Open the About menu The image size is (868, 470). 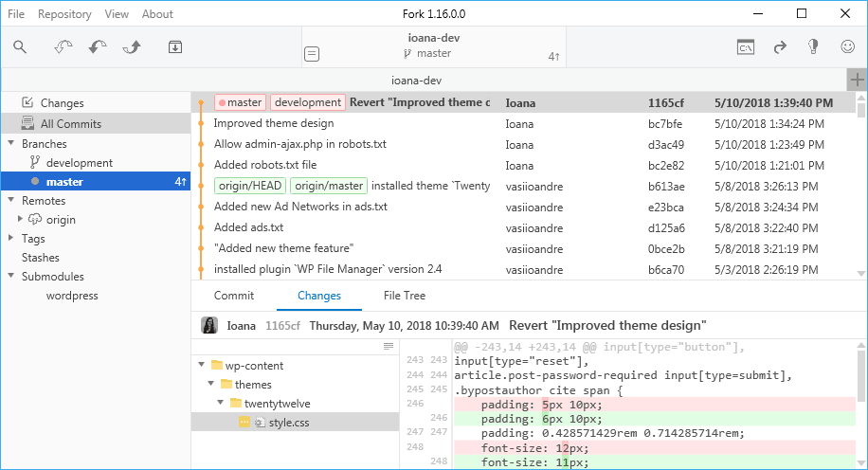pos(157,14)
